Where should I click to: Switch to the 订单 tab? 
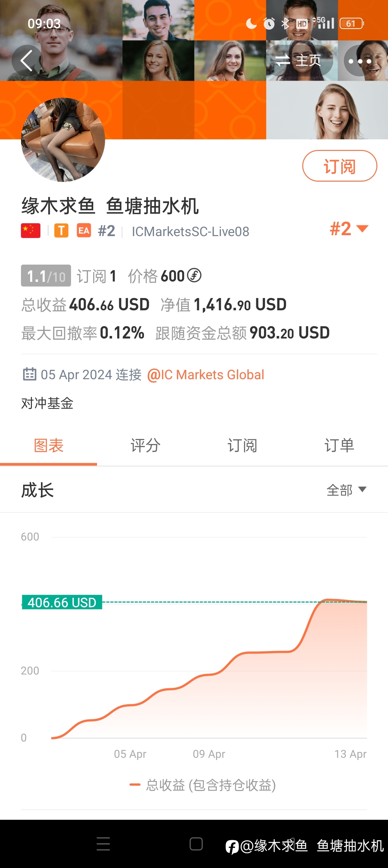tap(339, 446)
